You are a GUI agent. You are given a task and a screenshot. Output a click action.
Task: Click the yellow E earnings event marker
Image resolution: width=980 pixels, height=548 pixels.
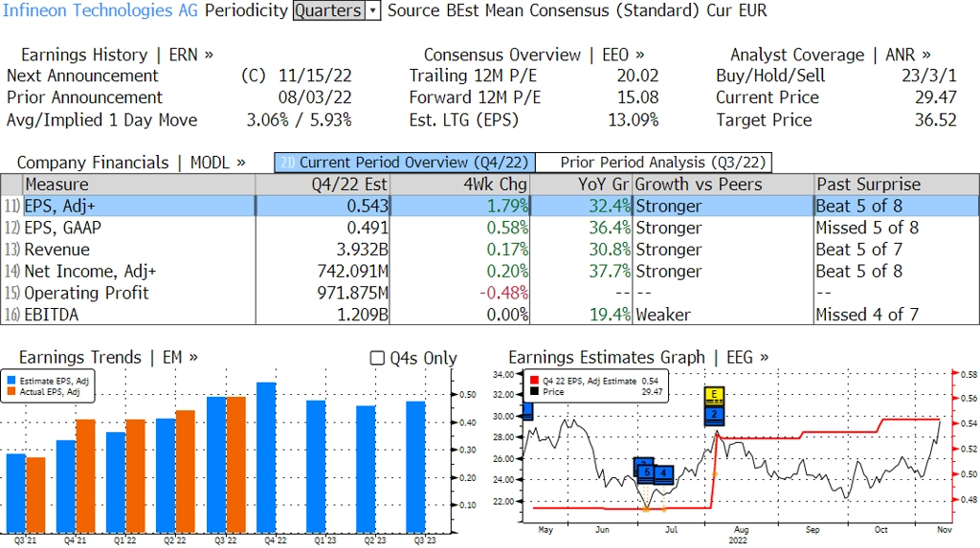point(714,396)
